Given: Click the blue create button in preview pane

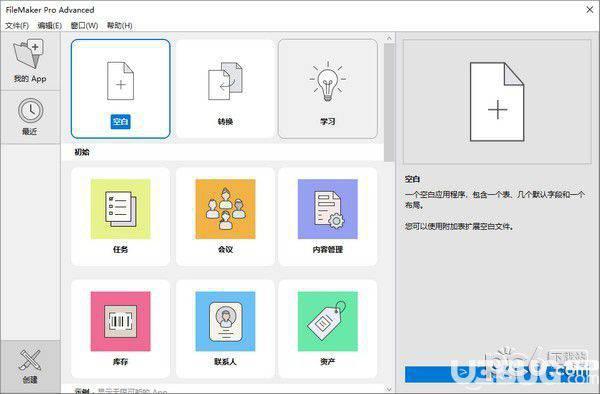Looking at the screenshot, I should [497, 374].
